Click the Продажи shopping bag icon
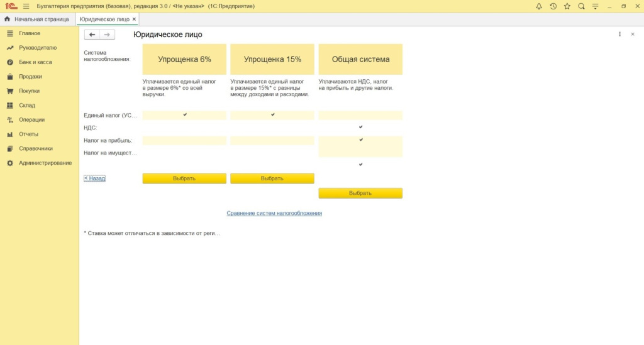This screenshot has height=345, width=644. [10, 77]
